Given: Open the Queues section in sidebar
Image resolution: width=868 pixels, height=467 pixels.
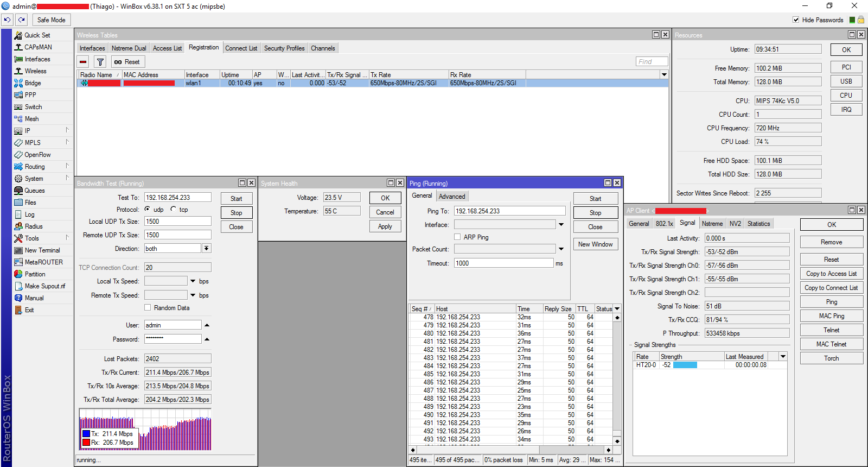Looking at the screenshot, I should point(35,191).
